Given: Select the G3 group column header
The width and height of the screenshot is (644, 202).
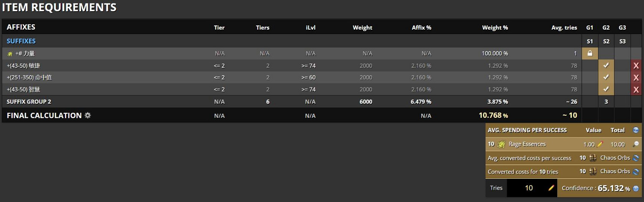Looking at the screenshot, I should tap(622, 28).
